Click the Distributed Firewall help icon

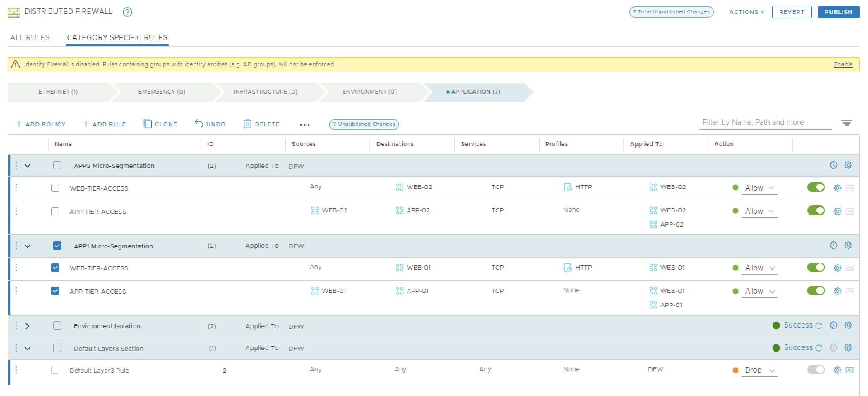127,12
